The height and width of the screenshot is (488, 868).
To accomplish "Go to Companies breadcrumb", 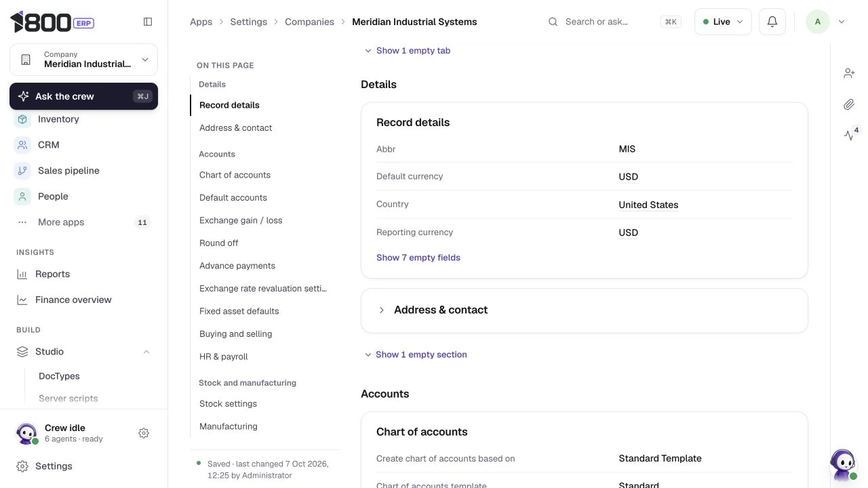I will 309,22.
